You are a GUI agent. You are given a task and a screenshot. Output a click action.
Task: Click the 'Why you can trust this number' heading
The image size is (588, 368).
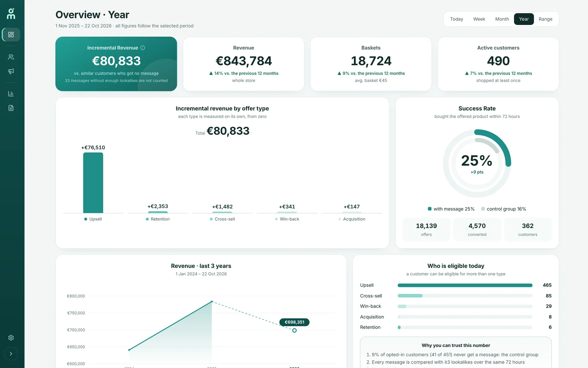tap(456, 346)
